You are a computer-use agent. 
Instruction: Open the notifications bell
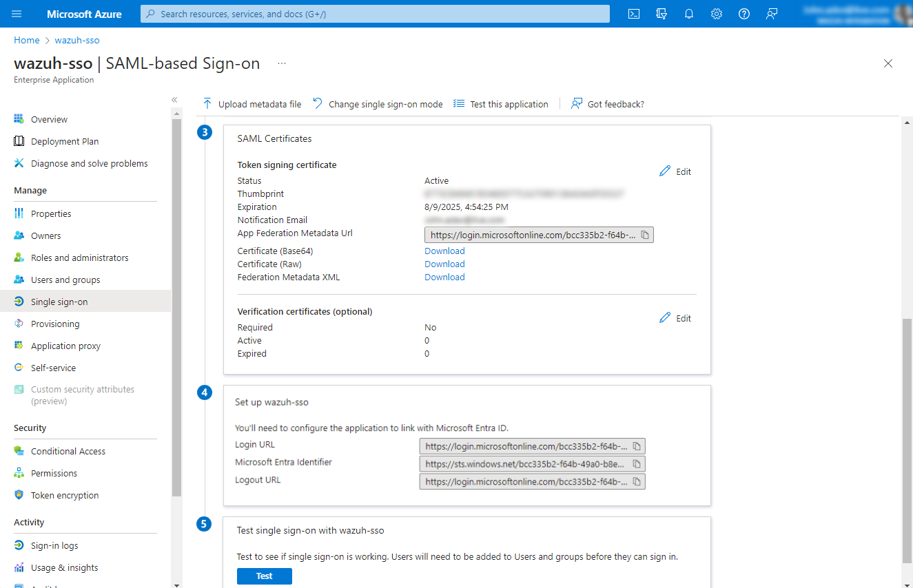689,14
